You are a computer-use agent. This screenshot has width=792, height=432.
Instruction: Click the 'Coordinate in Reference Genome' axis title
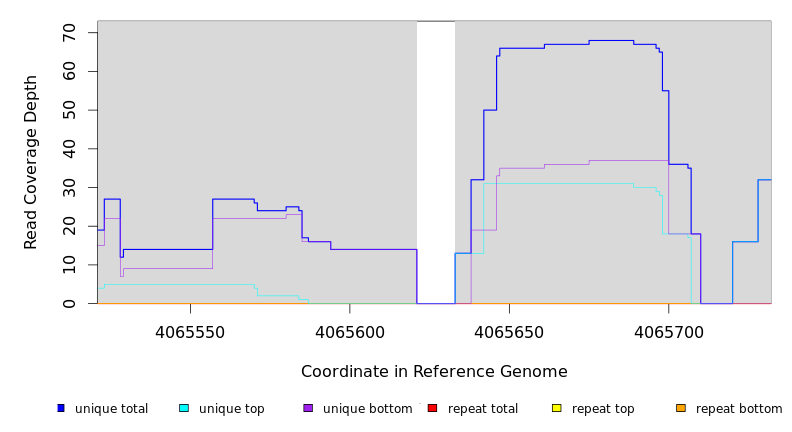tap(434, 372)
